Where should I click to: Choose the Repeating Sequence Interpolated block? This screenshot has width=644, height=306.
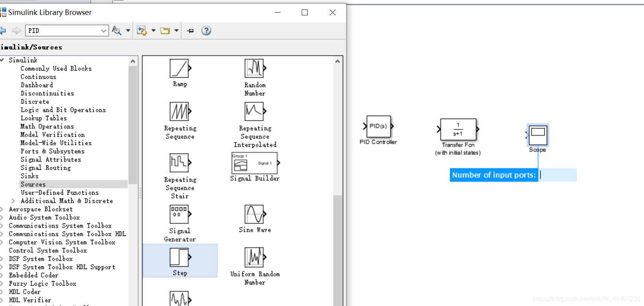click(x=255, y=111)
